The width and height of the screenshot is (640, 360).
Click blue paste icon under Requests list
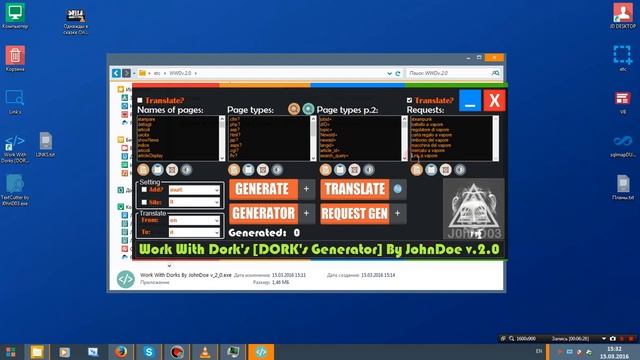click(x=431, y=169)
